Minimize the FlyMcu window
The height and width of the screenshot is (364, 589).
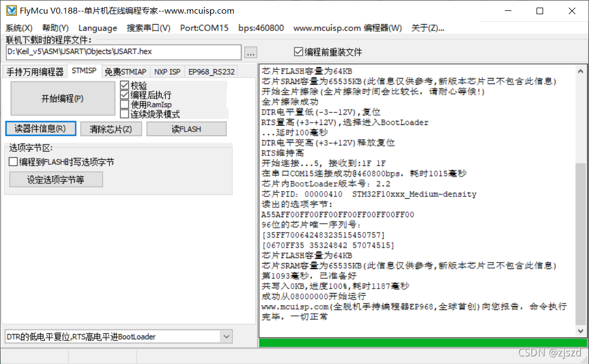click(x=508, y=11)
